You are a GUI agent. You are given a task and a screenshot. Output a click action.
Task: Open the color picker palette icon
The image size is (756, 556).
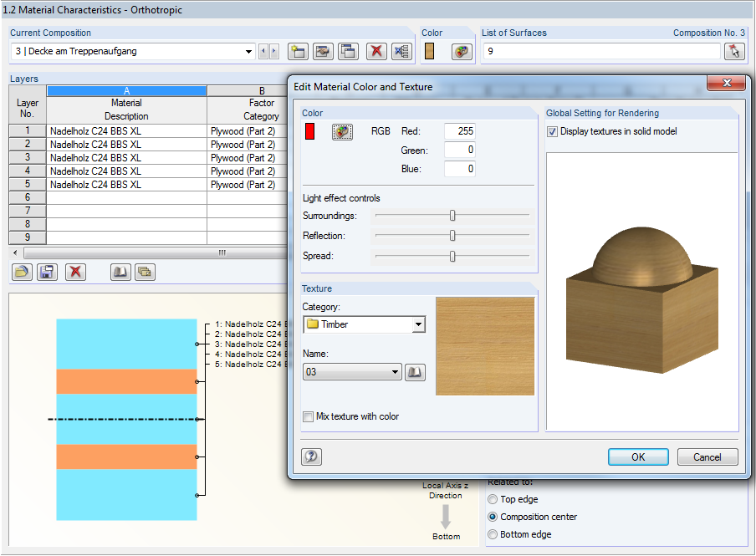[x=341, y=131]
